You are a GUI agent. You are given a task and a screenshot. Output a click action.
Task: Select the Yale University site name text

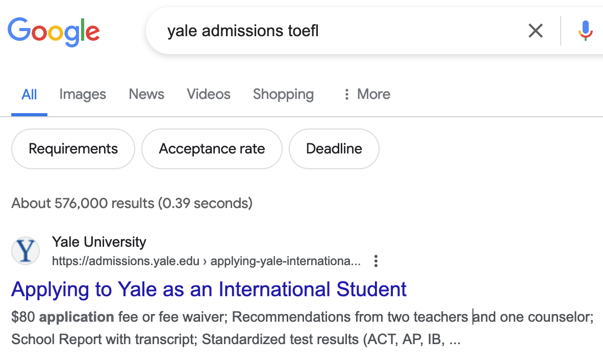(x=99, y=242)
